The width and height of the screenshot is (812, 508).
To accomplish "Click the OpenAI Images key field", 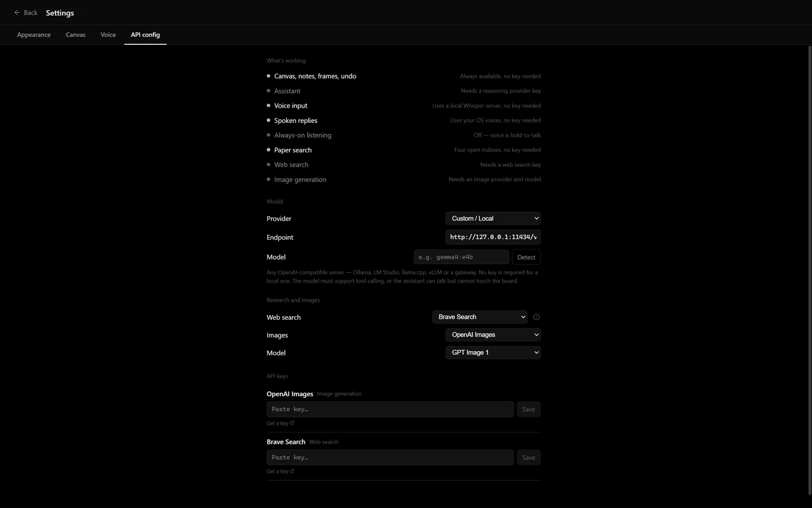I will click(390, 409).
